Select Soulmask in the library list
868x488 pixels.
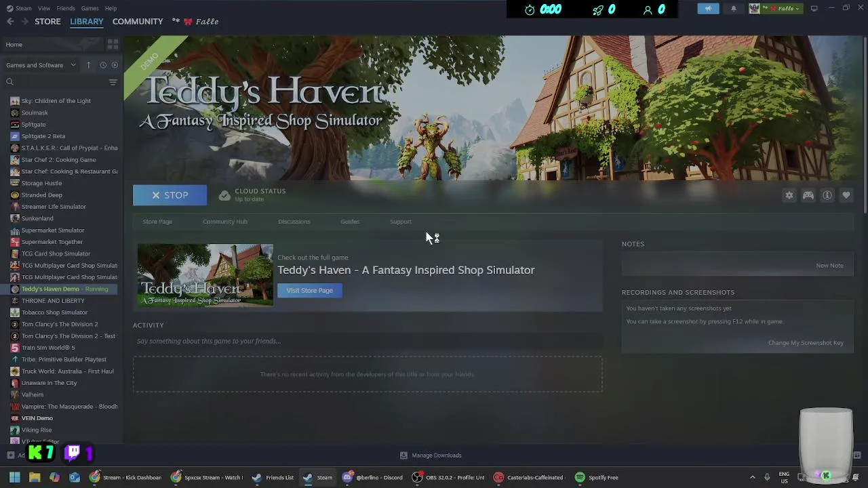[x=35, y=113]
